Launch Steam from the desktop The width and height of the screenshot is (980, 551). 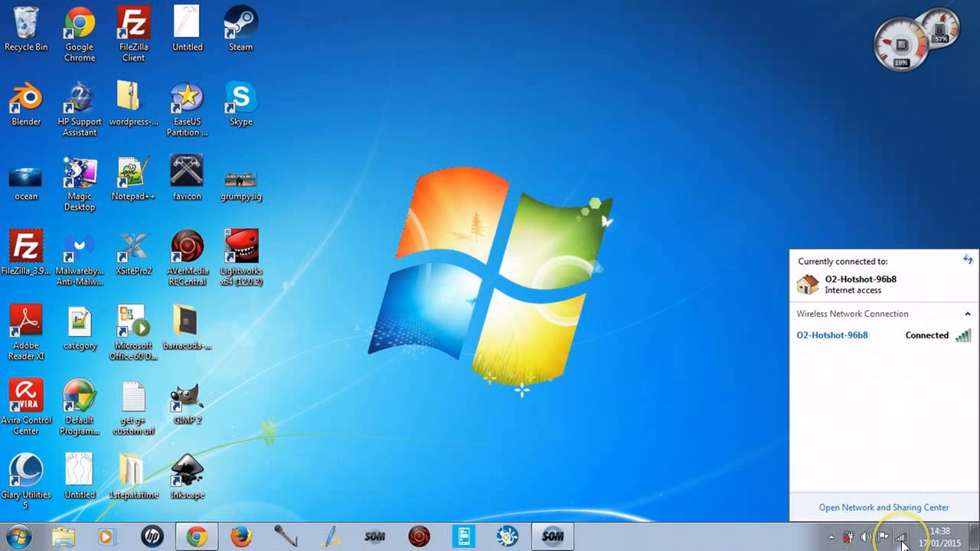(x=240, y=23)
